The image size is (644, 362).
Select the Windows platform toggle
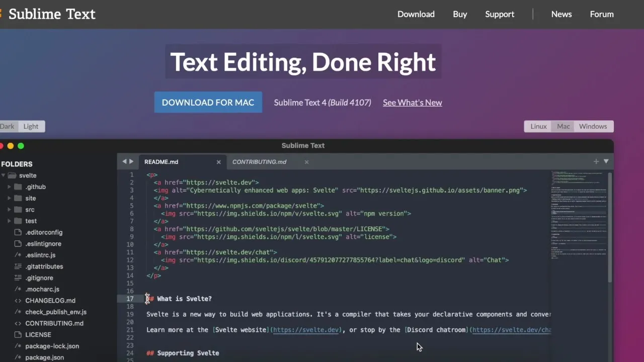click(593, 126)
